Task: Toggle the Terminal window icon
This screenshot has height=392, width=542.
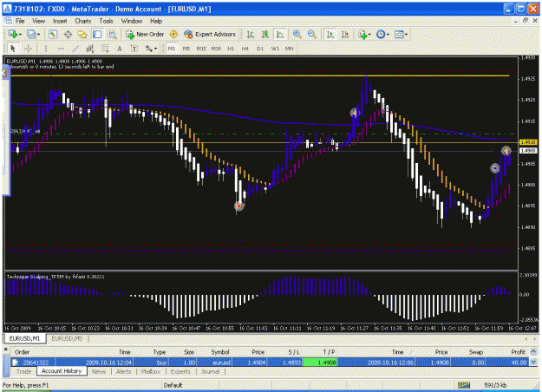Action: [97, 34]
